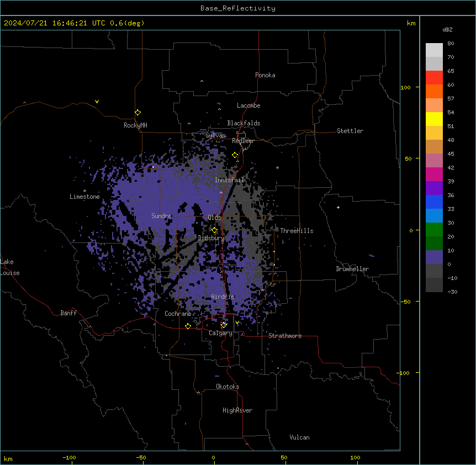Screen dimensions: 476x465
Task: Click the HighRiver city label
Action: [x=237, y=410]
